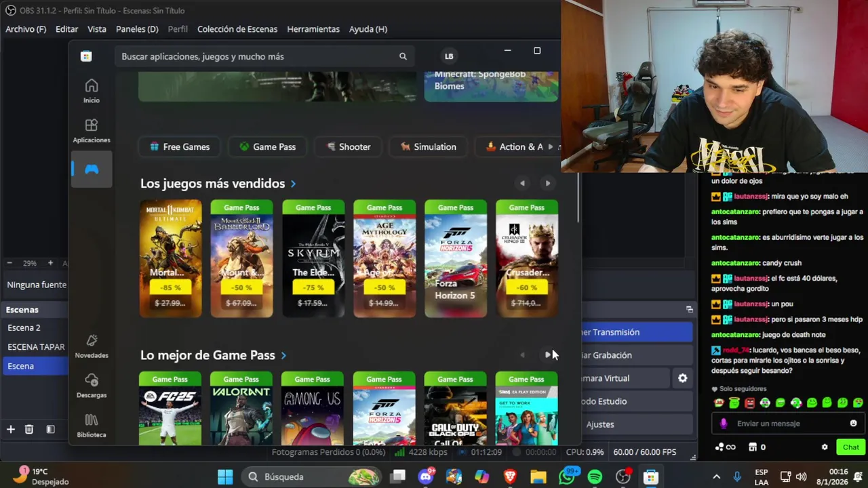This screenshot has width=868, height=488.
Task: Toggle Modo Estudio in OBS controls
Action: [x=637, y=401]
